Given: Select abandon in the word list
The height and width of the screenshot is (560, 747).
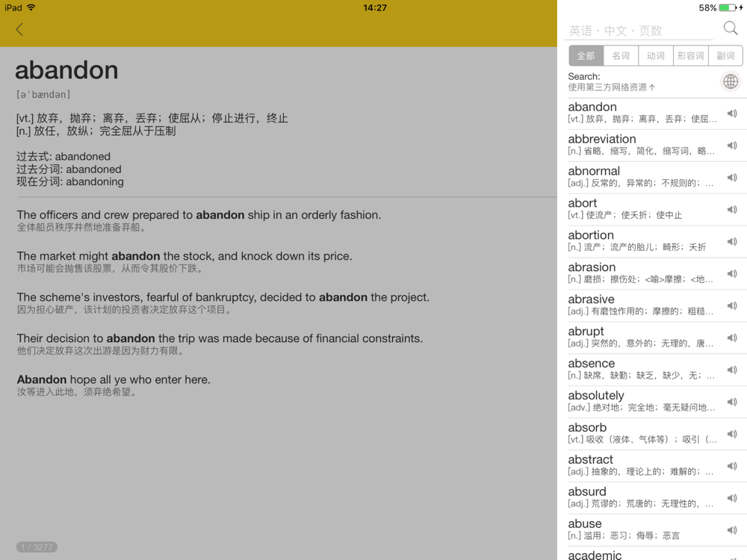Looking at the screenshot, I should tap(651, 113).
